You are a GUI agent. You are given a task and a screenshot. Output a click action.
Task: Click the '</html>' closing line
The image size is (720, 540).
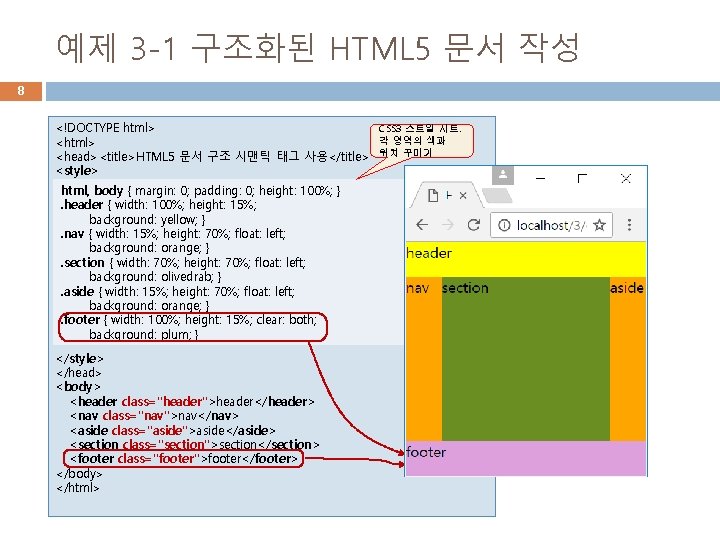coord(78,488)
